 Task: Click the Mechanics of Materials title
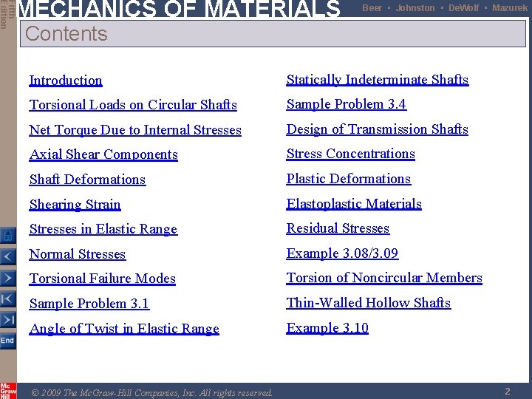[179, 8]
